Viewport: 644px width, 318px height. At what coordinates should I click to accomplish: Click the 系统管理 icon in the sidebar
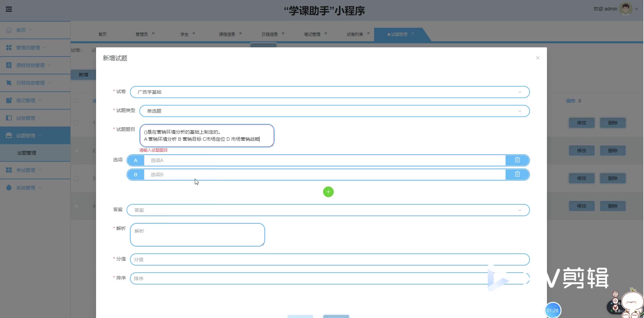coord(9,188)
